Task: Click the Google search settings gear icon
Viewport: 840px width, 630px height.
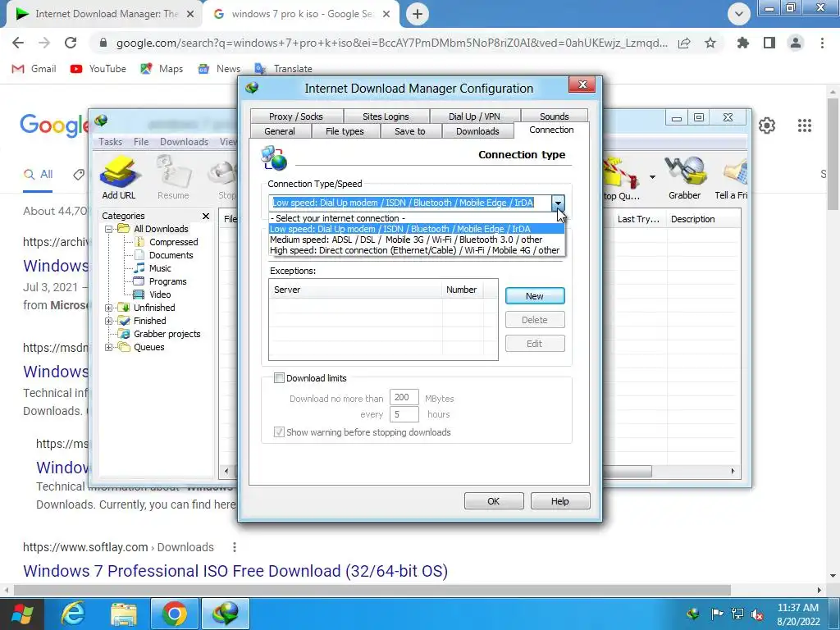Action: (x=767, y=126)
